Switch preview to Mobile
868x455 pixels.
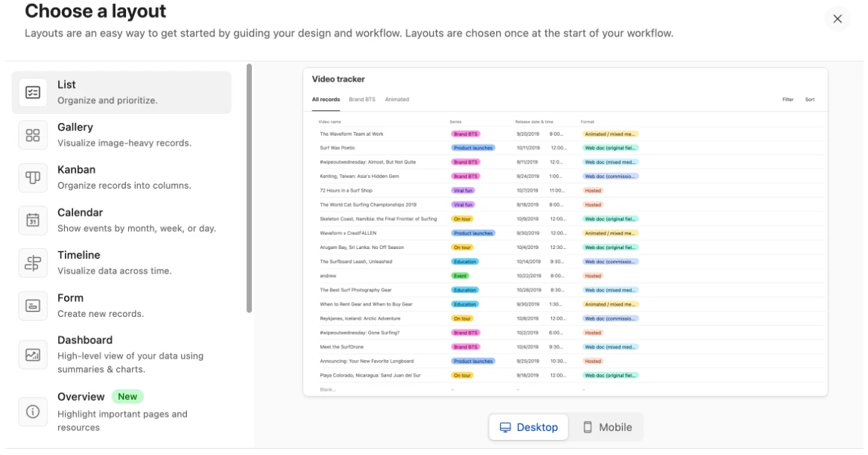(x=607, y=427)
